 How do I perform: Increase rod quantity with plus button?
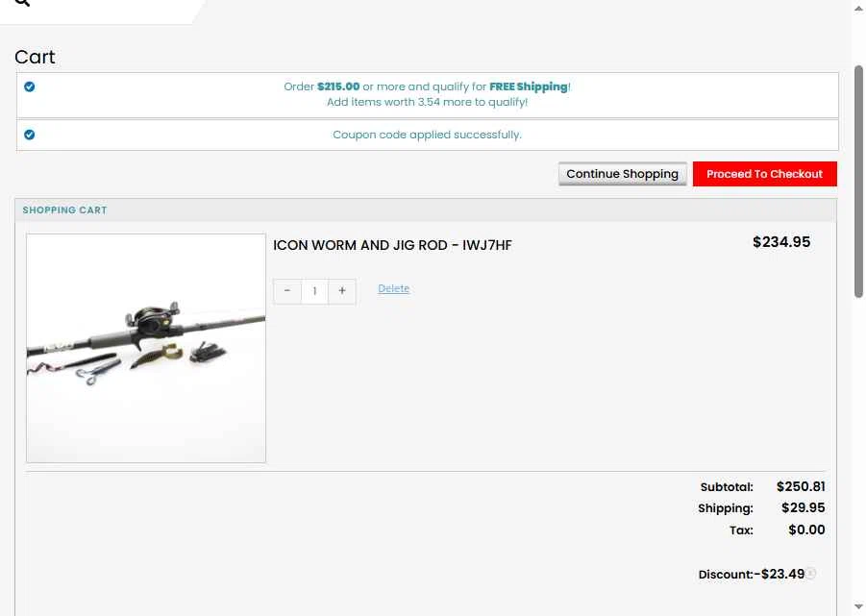pos(342,291)
